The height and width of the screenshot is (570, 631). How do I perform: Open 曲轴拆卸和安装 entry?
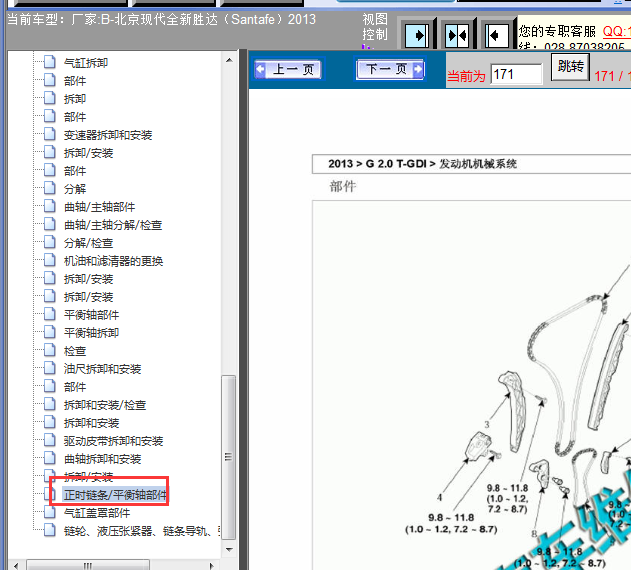(102, 459)
